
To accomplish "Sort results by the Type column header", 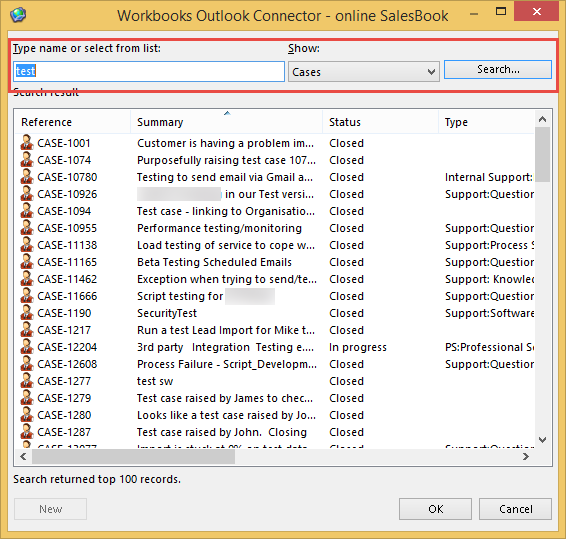I will click(x=486, y=122).
